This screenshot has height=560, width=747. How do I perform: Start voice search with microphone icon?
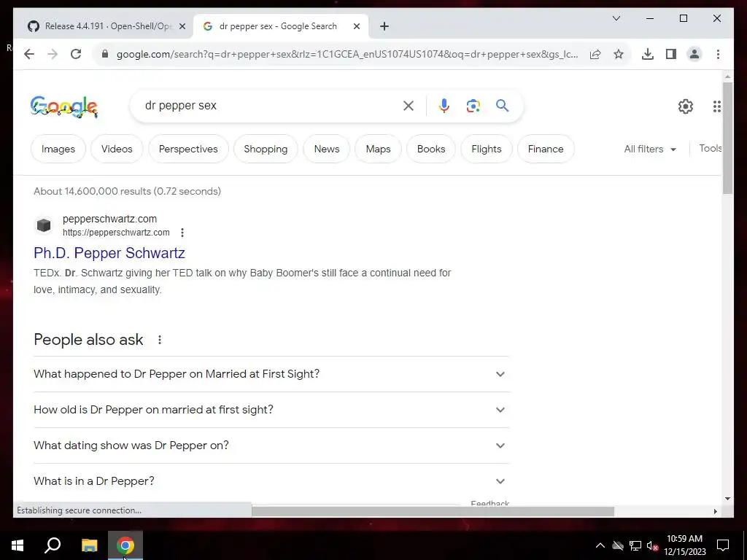click(x=444, y=106)
